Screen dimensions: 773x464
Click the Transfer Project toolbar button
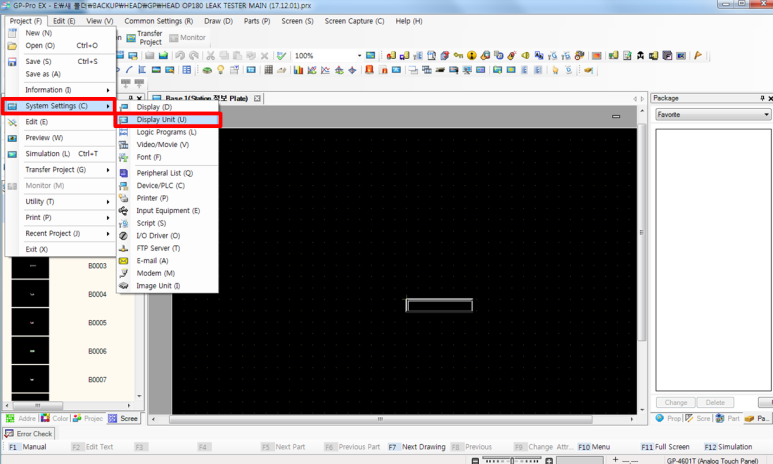[145, 37]
